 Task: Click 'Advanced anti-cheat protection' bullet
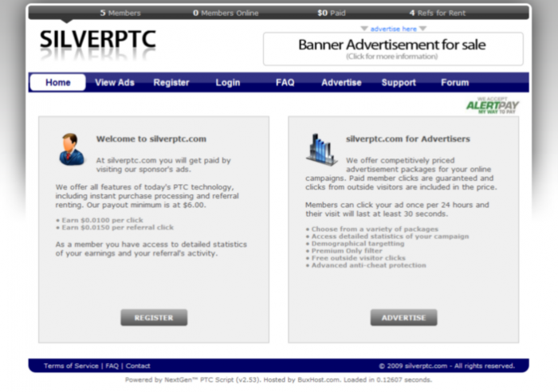(x=366, y=265)
